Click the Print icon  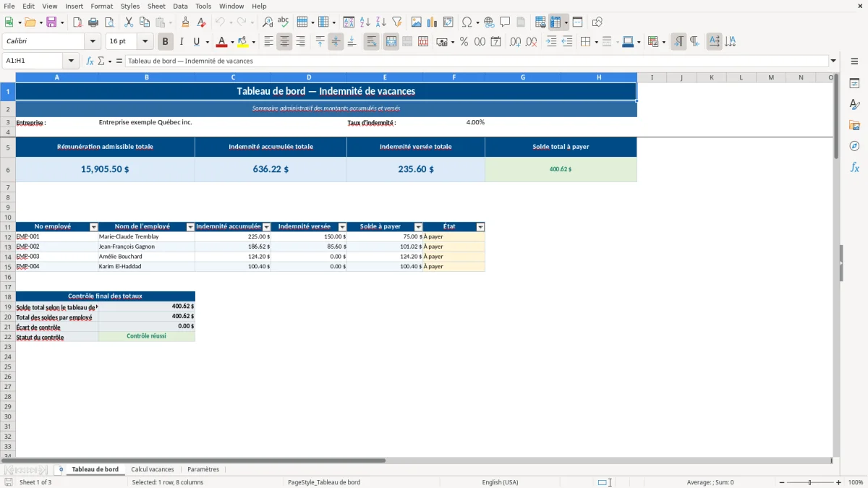[93, 22]
